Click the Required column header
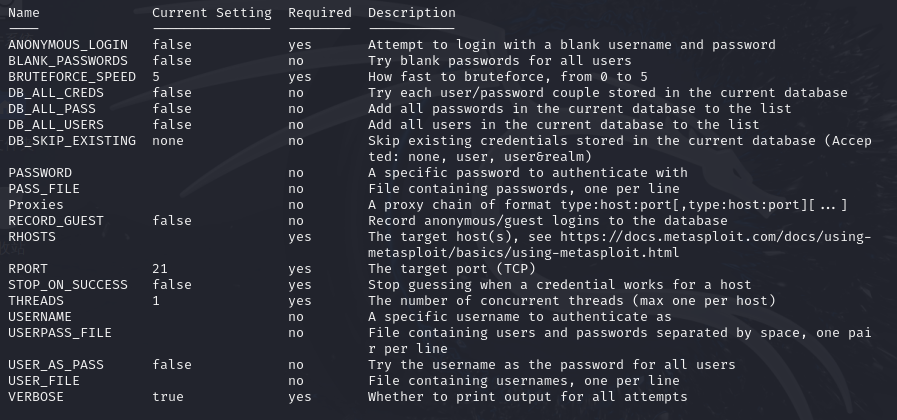Screen dimensions: 897x420 point(320,13)
